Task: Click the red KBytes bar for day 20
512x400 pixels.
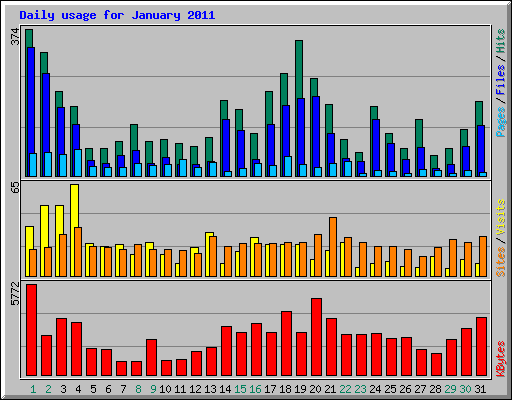Action: tap(317, 337)
